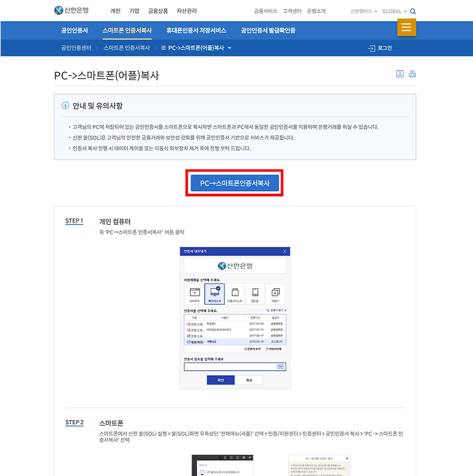Click the 안내 및 유의사항 heading

[97, 106]
